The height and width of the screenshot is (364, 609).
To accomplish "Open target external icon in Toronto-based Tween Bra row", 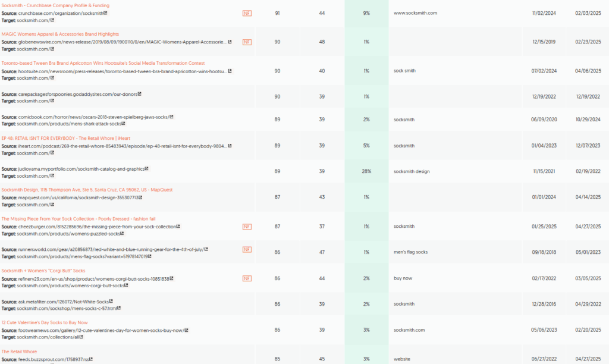I will (x=52, y=78).
